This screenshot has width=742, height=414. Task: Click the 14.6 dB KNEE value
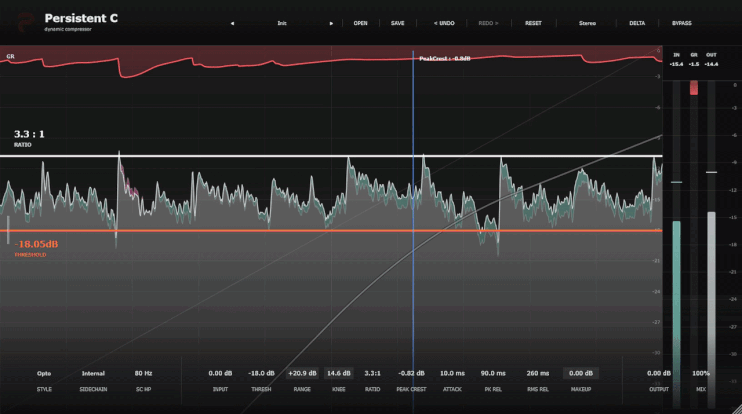[339, 373]
